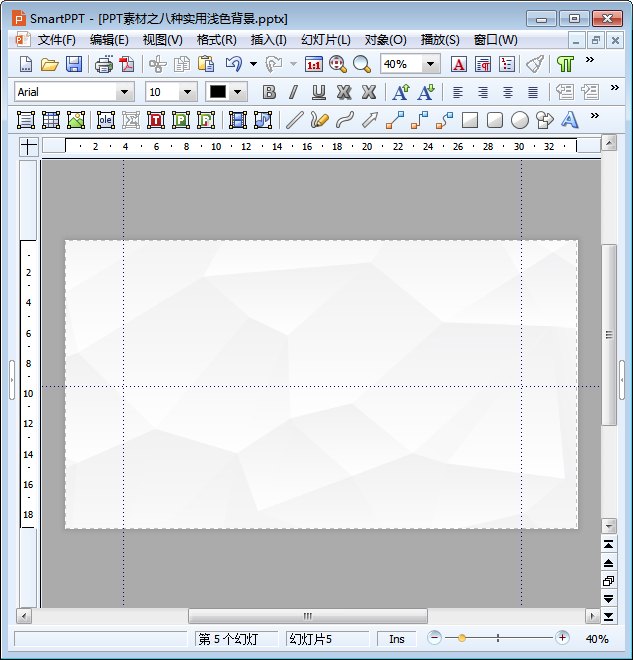Open the 视图(V) menu

coord(162,40)
